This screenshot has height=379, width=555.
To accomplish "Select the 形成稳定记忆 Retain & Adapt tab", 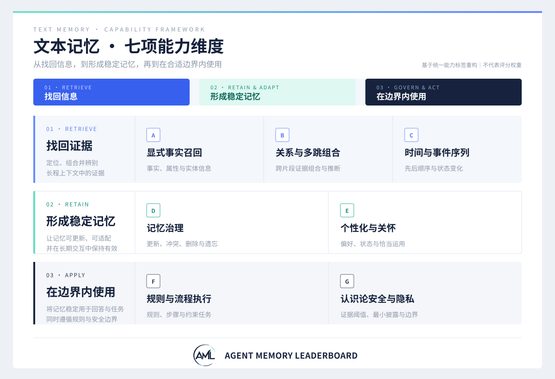I will pos(277,92).
